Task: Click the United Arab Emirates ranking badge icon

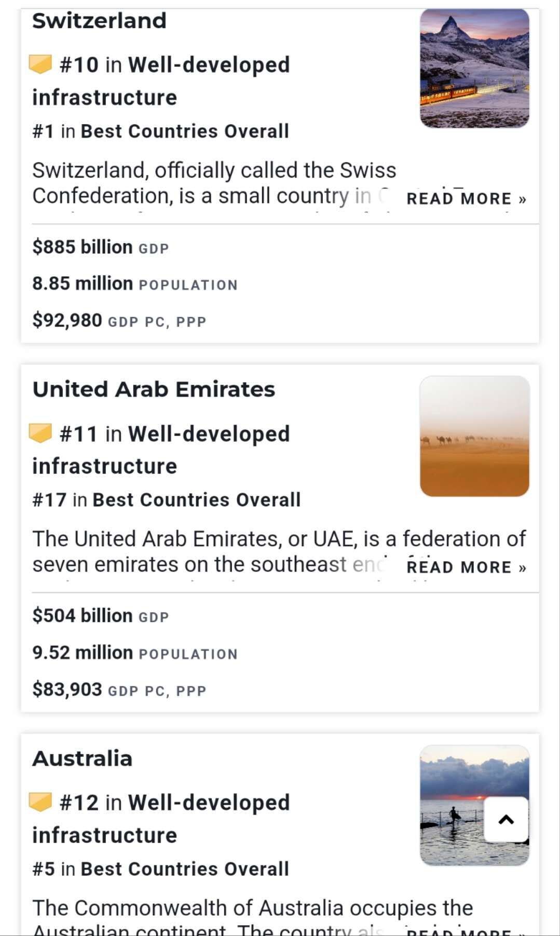Action: pos(40,433)
